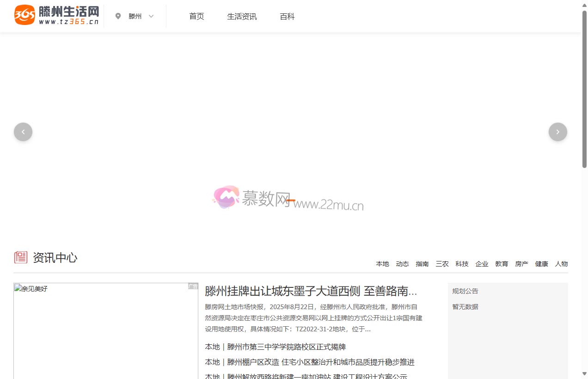588x379 pixels.
Task: Click the 广告 label on the article image
Action: coord(193,286)
